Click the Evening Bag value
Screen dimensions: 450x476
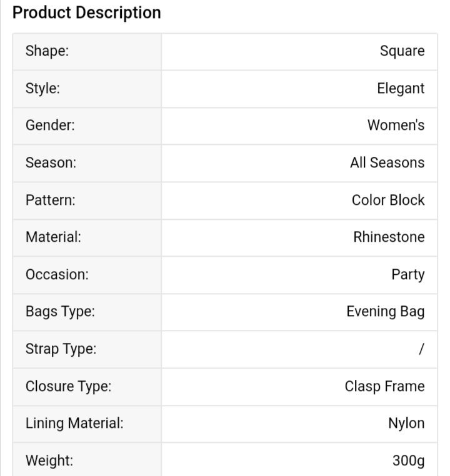coord(386,312)
